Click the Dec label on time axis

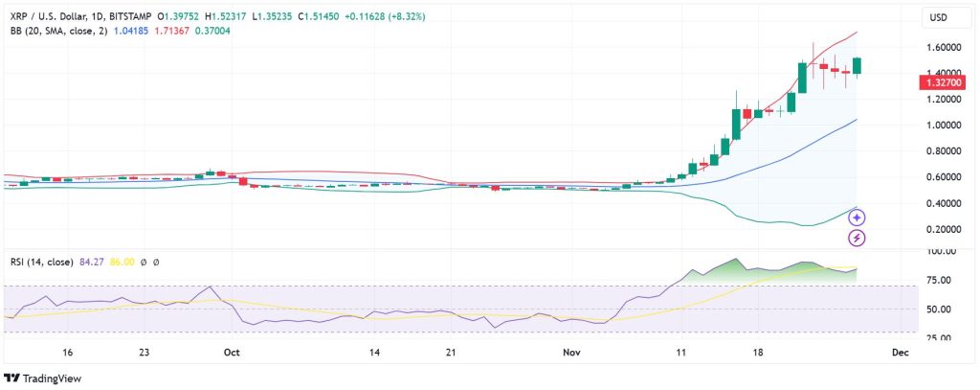tap(899, 353)
